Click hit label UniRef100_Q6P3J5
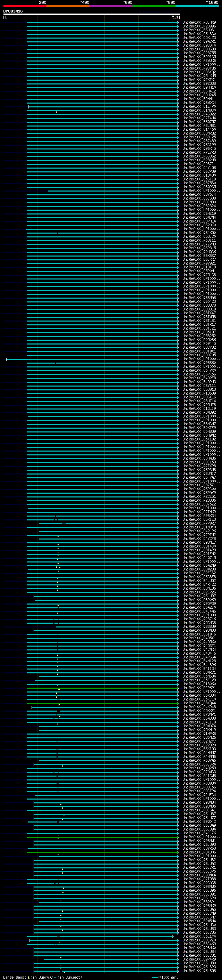The image size is (222, 980). 199,248
